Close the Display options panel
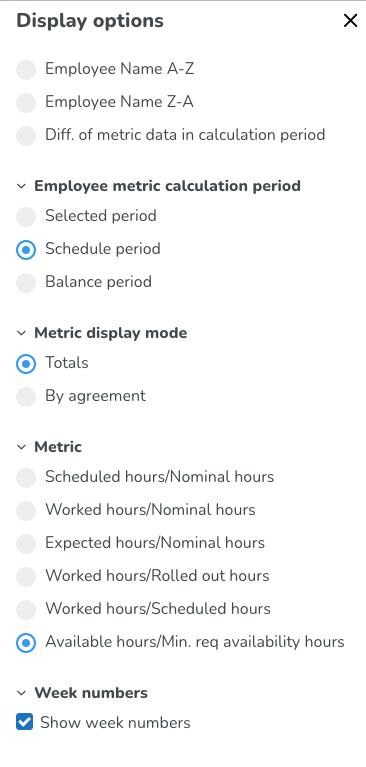The width and height of the screenshot is (366, 767). (x=350, y=21)
